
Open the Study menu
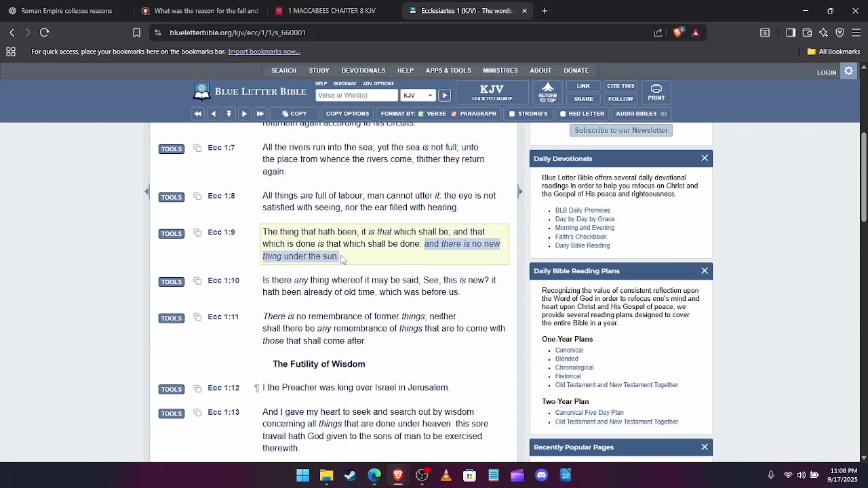coord(319,70)
